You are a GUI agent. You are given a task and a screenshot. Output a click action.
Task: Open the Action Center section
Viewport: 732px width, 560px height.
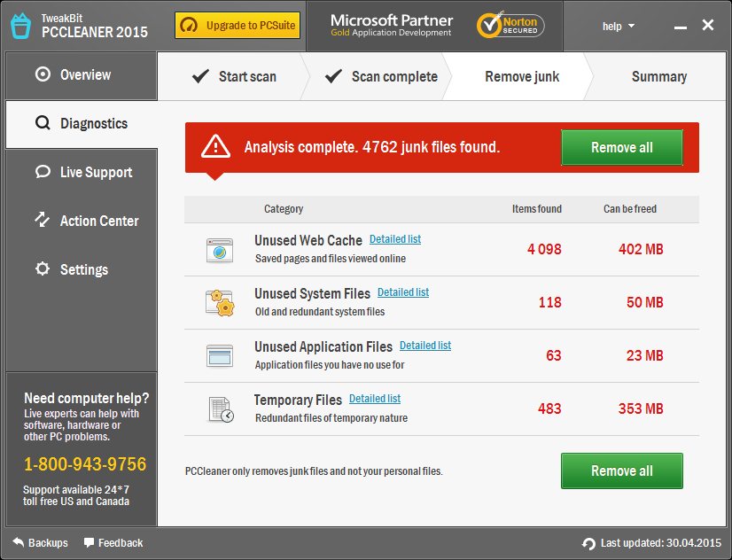click(82, 221)
